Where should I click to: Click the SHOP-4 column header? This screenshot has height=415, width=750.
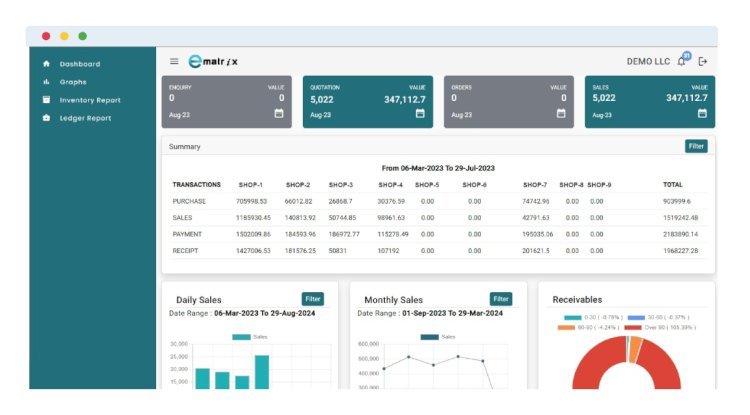391,185
